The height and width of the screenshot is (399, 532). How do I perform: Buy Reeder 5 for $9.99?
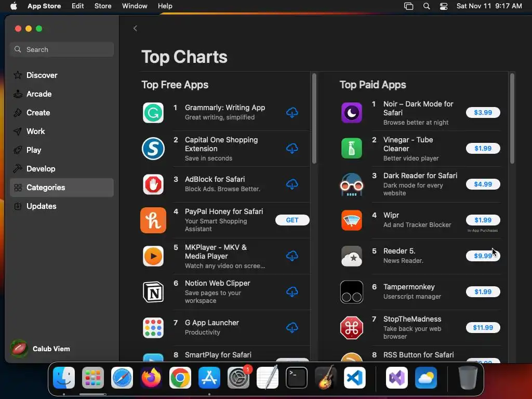(483, 256)
